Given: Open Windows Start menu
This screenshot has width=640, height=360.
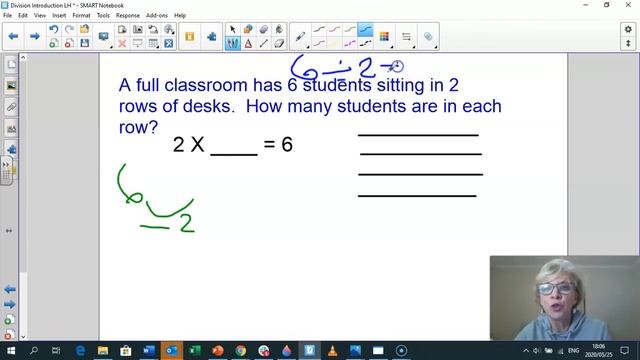Looking at the screenshot, I should (11, 350).
